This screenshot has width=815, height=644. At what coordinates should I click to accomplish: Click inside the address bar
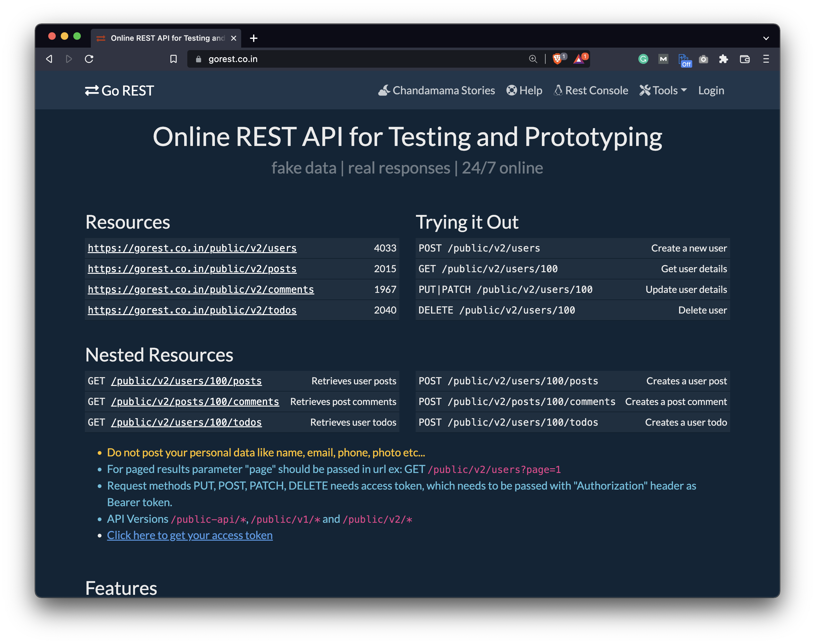339,59
